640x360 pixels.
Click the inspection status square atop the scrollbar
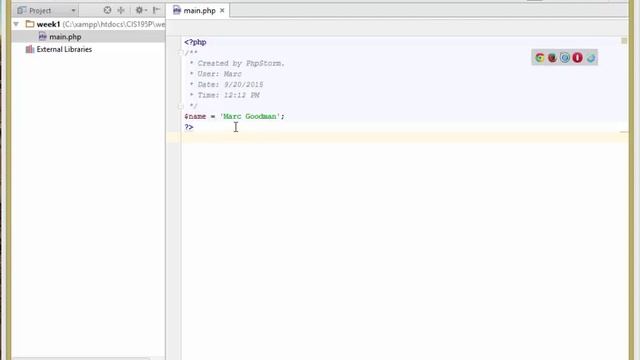pyautogui.click(x=624, y=40)
